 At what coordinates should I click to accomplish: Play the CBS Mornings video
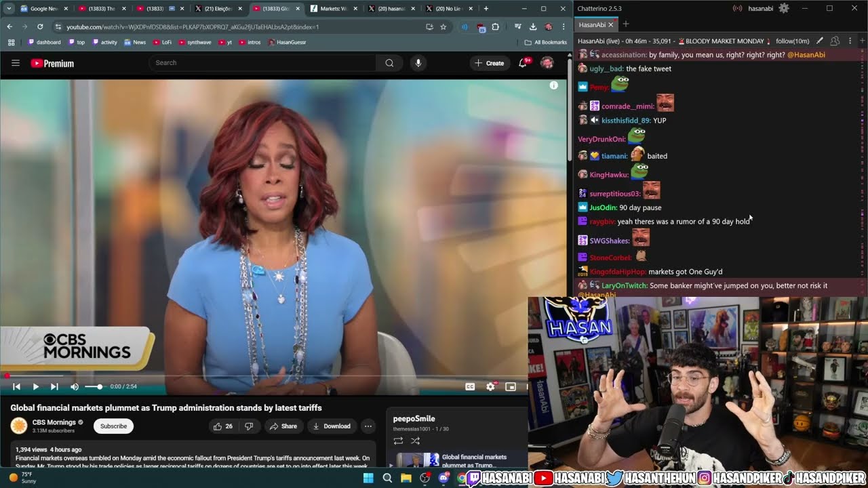pyautogui.click(x=35, y=386)
